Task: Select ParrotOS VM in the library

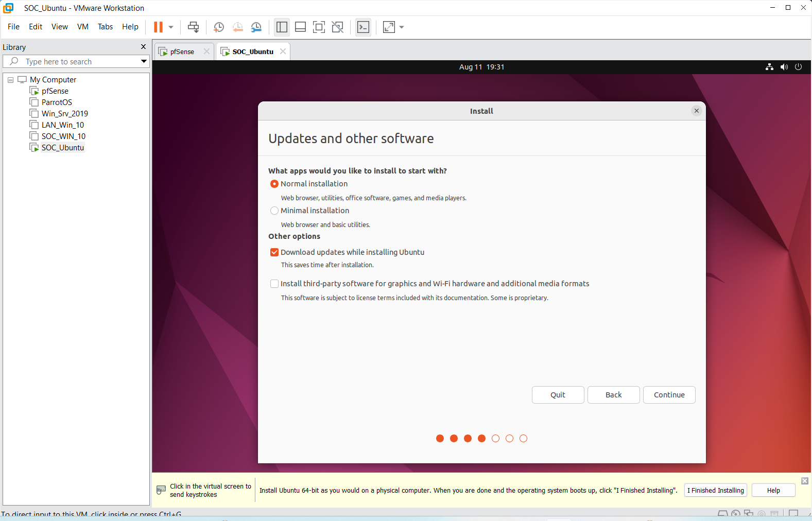Action: [x=57, y=102]
